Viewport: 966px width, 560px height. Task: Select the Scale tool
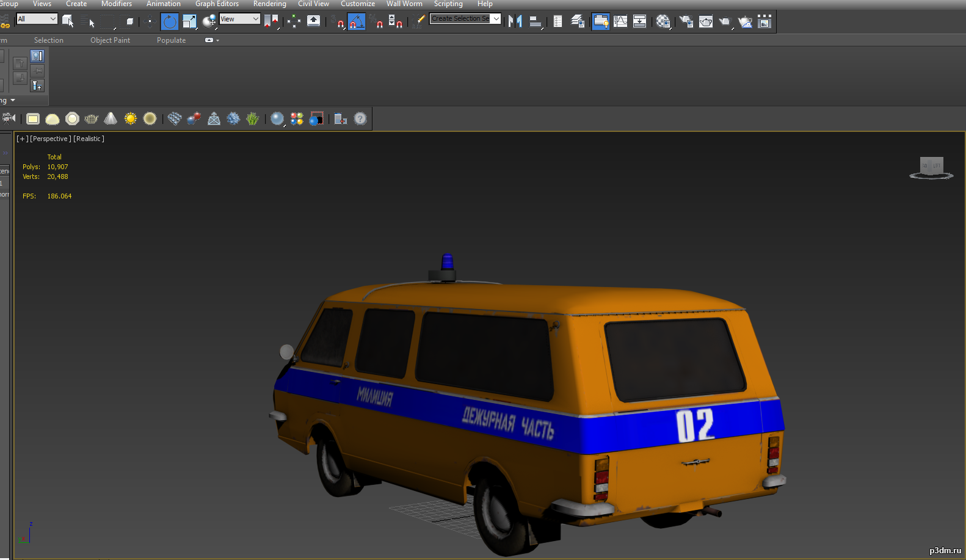pos(189,22)
